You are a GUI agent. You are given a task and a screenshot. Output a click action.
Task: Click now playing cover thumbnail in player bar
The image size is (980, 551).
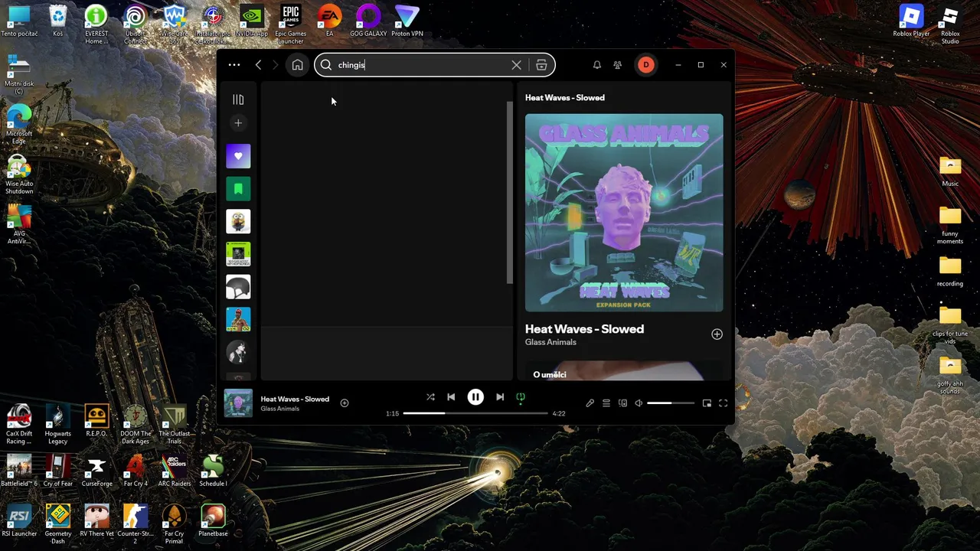point(238,403)
